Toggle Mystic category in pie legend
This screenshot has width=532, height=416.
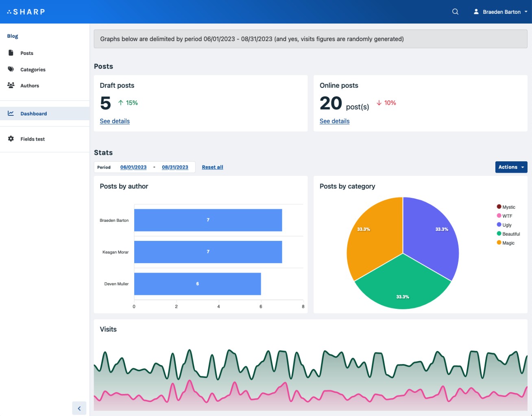[x=506, y=207]
